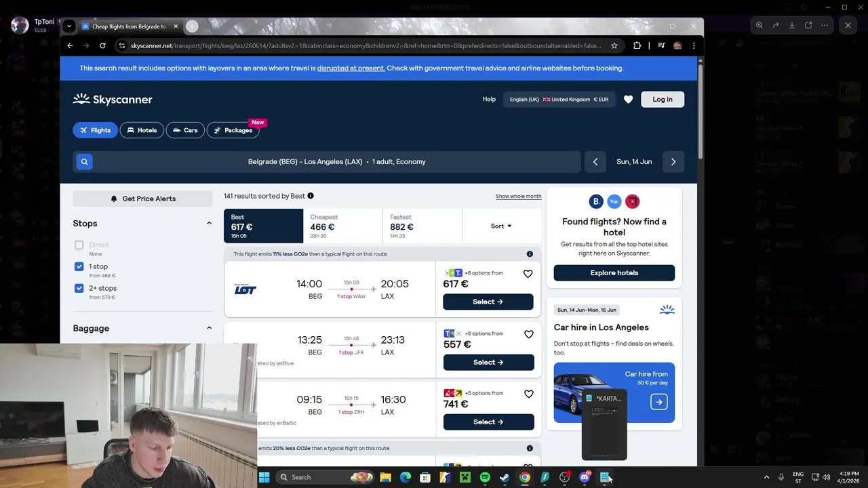Untick the 2+ stops checkbox
The image size is (868, 488).
pos(79,288)
